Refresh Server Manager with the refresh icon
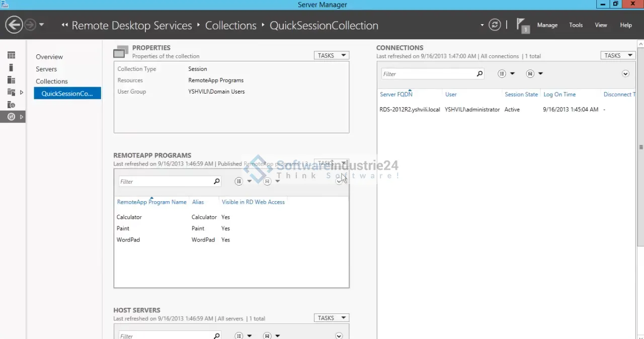 click(495, 25)
